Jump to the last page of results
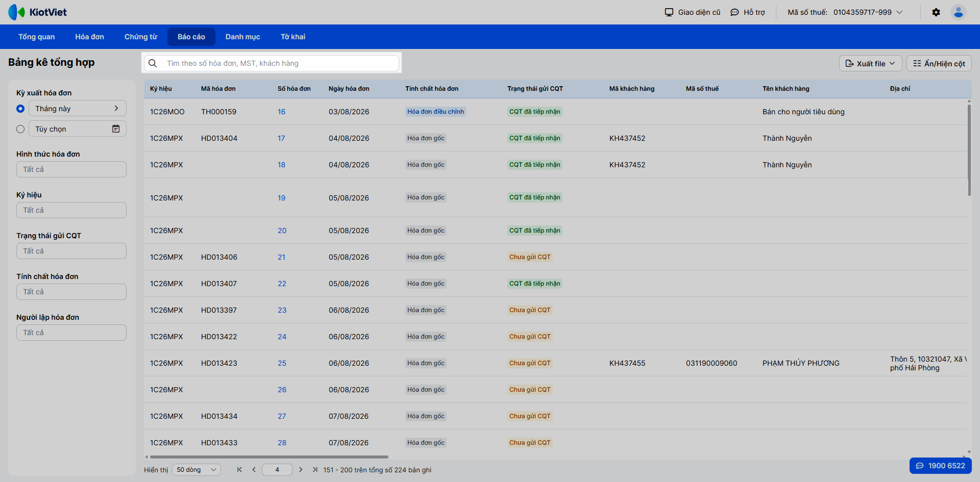 pos(315,470)
